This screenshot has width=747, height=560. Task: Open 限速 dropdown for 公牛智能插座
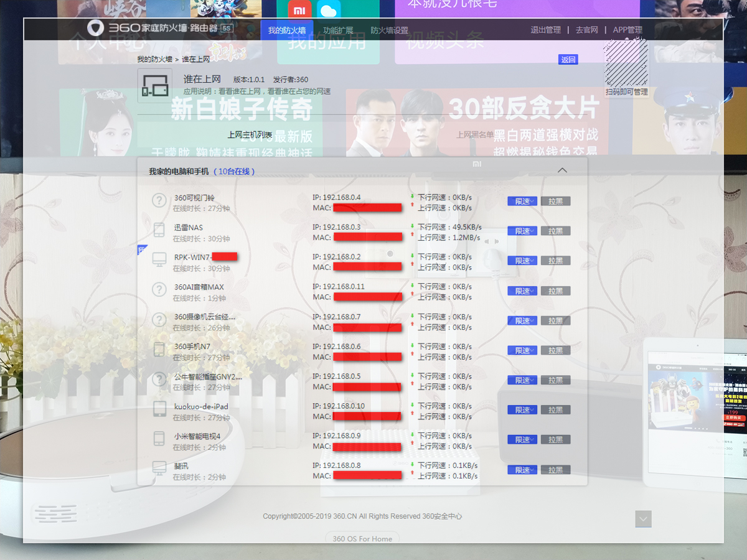[x=522, y=380]
